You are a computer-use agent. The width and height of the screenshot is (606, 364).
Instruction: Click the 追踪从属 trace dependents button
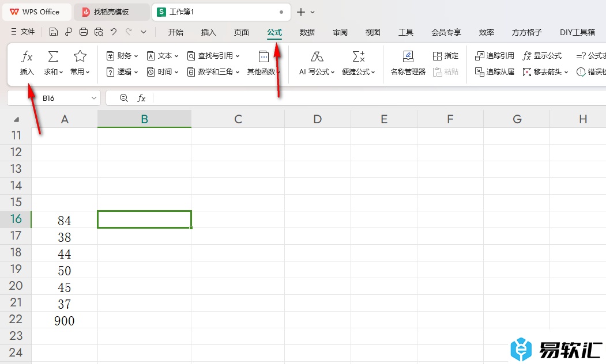494,72
